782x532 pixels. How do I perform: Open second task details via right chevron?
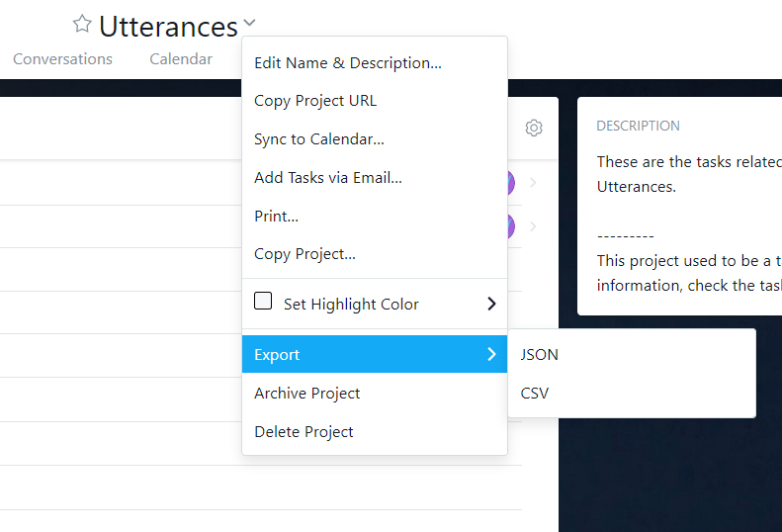(534, 226)
